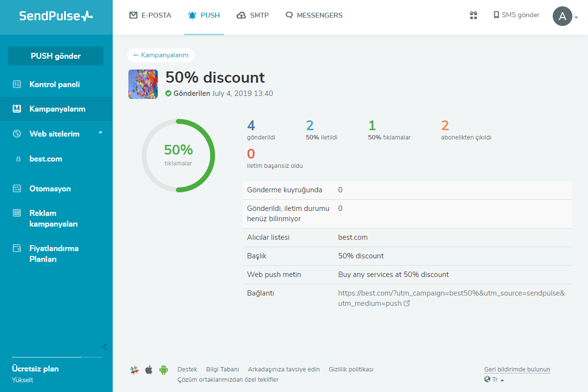Click the Otomasyon sidebar icon
588x392 pixels.
coord(17,188)
